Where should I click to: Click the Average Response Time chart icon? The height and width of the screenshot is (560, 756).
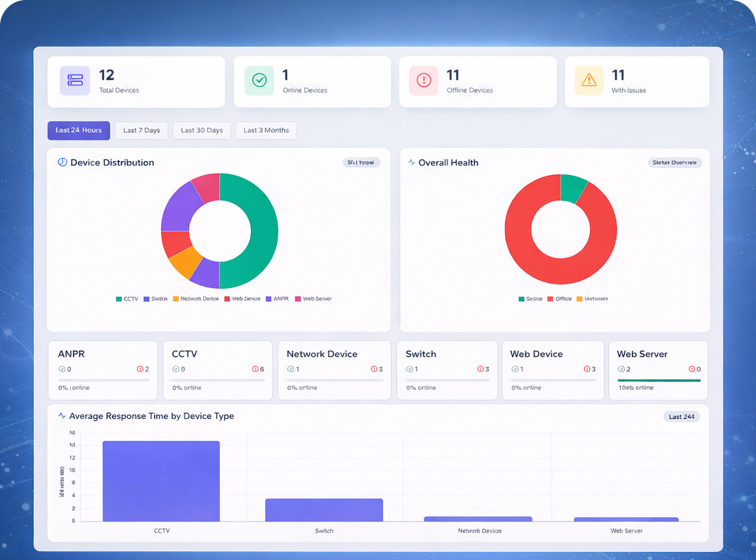(62, 416)
